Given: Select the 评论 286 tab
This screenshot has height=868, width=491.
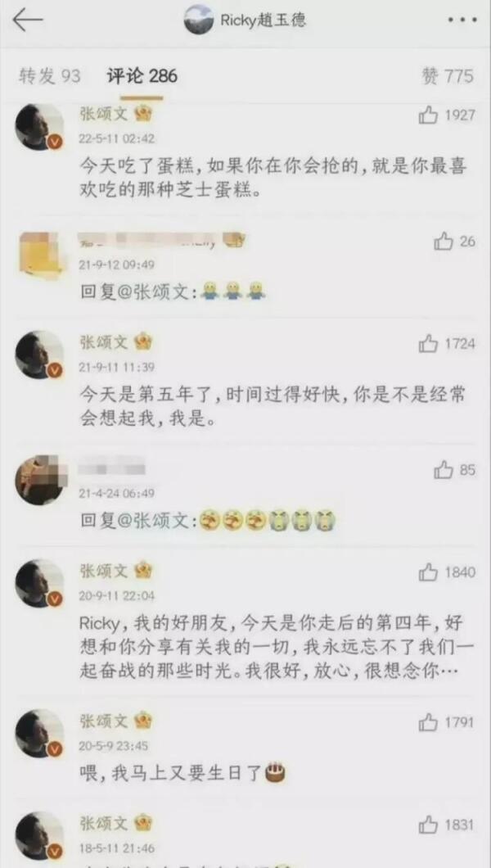Looking at the screenshot, I should pyautogui.click(x=142, y=76).
